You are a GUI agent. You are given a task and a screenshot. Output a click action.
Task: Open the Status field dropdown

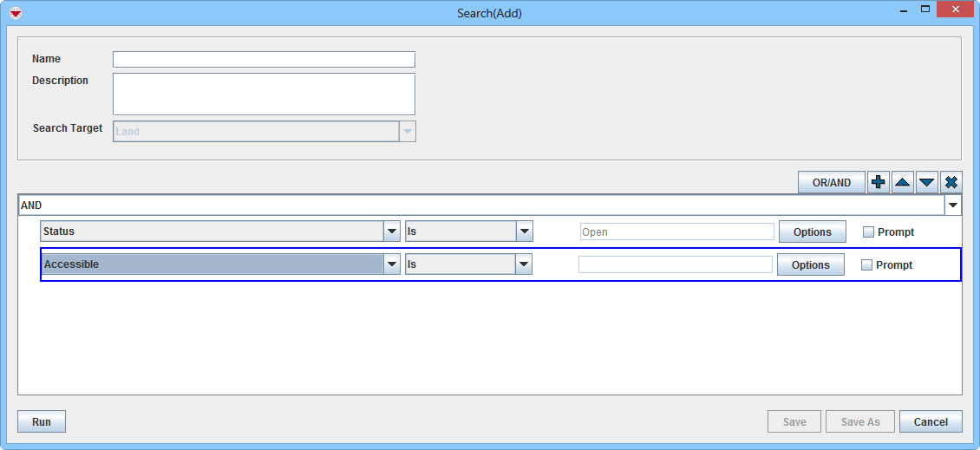[x=391, y=232]
